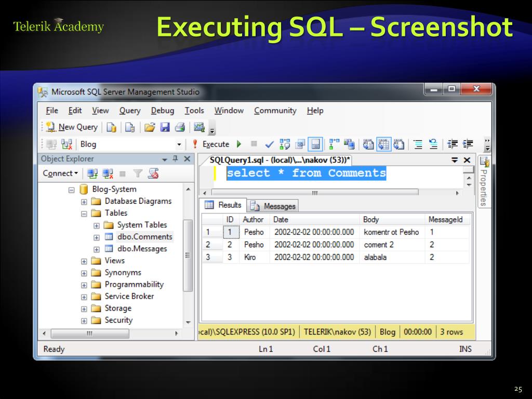Click the Uncomment Lines icon
Viewport: 532px width, 399px height.
click(433, 144)
